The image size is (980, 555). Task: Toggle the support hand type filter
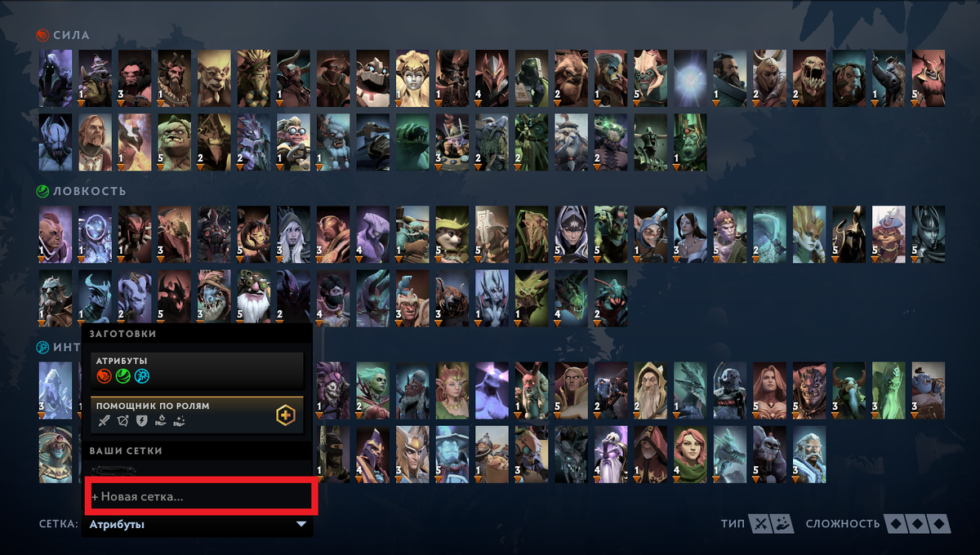point(782,524)
